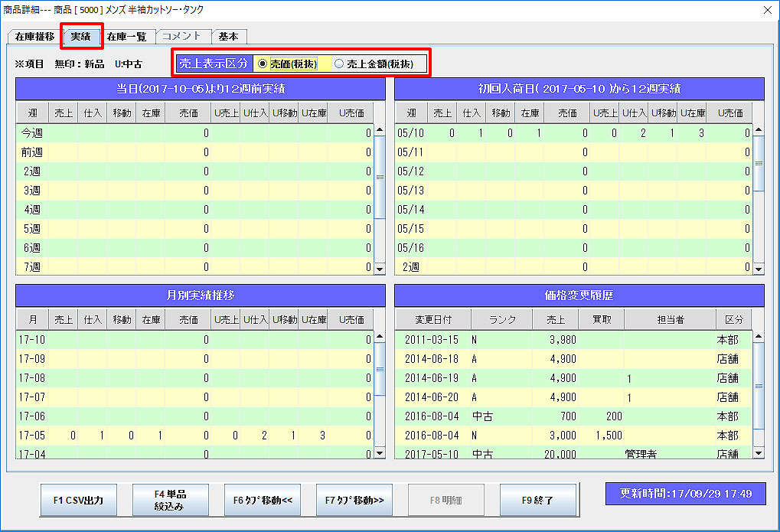This screenshot has width=780, height=532.
Task: Select the 基本 tab
Action: click(x=228, y=37)
